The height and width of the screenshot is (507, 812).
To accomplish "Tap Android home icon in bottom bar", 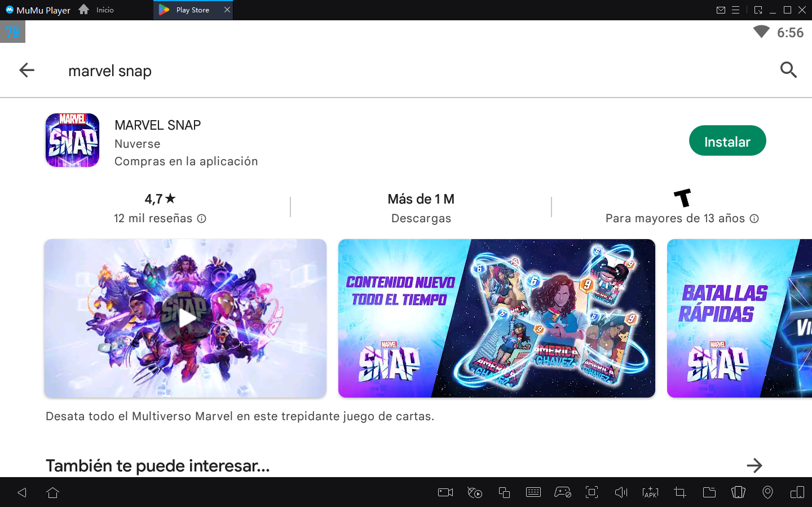I will (53, 493).
